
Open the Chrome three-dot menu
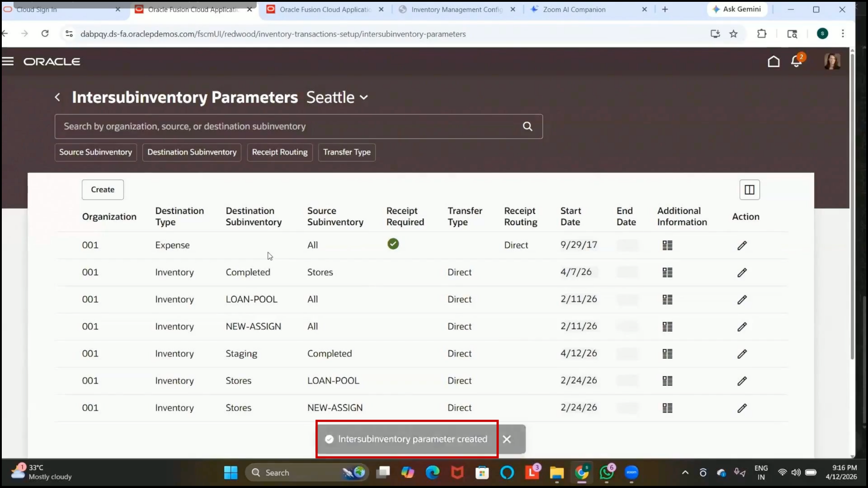click(843, 33)
